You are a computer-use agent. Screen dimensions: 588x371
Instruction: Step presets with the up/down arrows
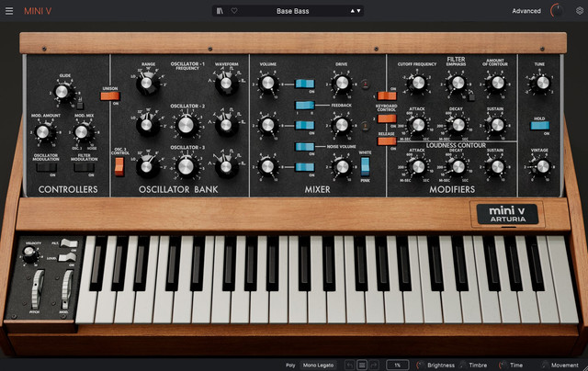click(356, 11)
